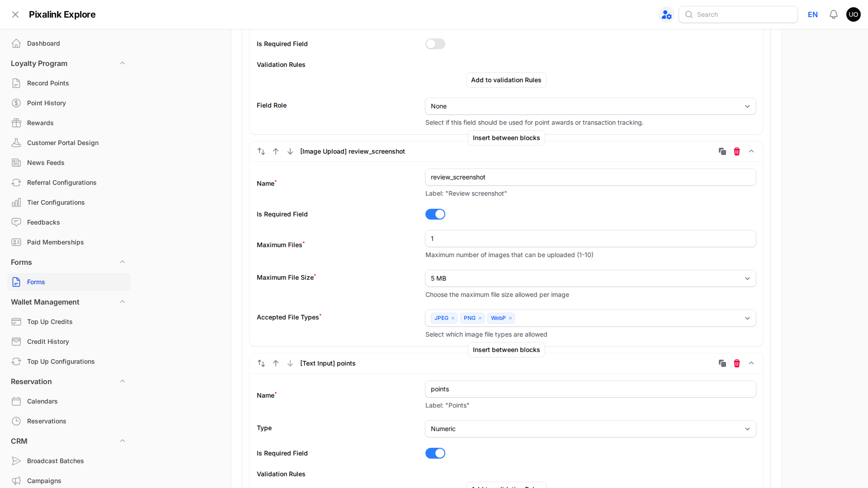Collapse the review_screenshot block
Image resolution: width=868 pixels, height=488 pixels.
(751, 151)
